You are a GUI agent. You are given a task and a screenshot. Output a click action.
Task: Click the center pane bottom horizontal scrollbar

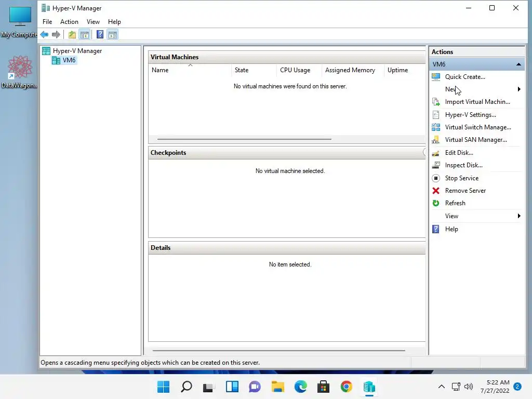278,351
